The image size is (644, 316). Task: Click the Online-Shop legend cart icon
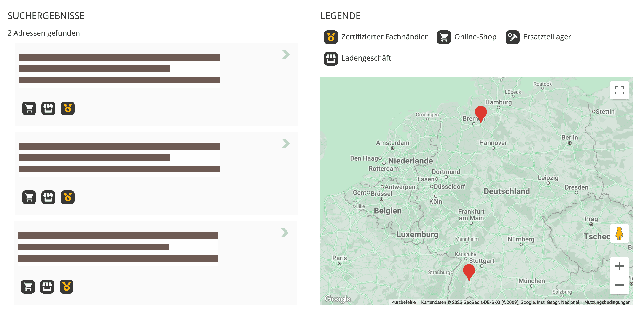(x=443, y=37)
